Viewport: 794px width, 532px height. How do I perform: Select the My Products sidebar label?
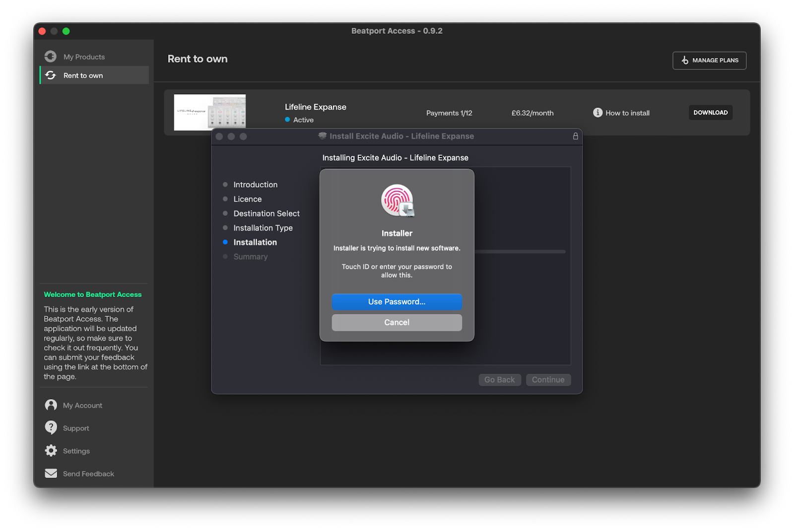click(84, 57)
